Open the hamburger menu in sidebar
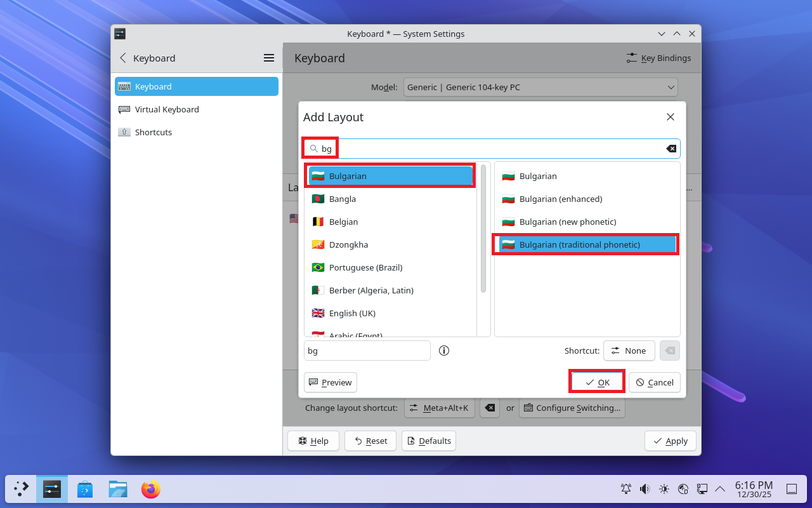This screenshot has width=812, height=508. (269, 58)
